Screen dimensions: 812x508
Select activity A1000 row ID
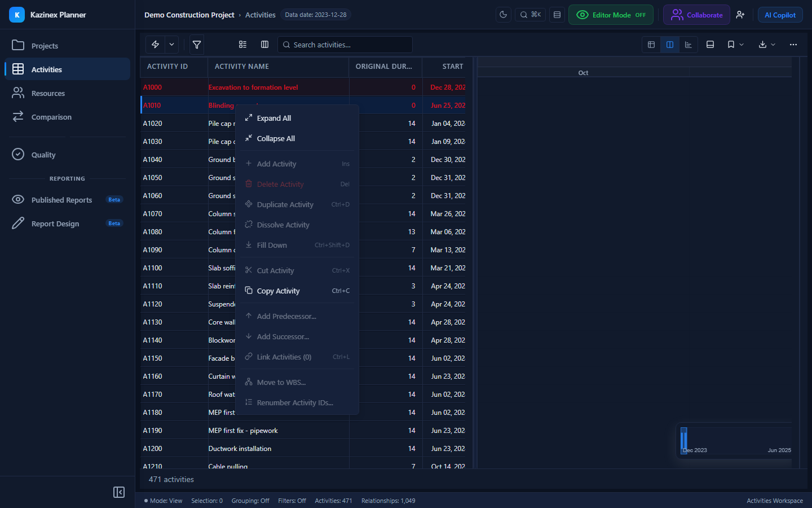(152, 87)
